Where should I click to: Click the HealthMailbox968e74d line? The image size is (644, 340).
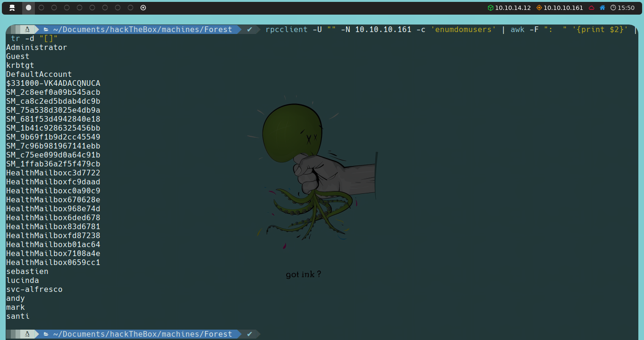point(53,208)
